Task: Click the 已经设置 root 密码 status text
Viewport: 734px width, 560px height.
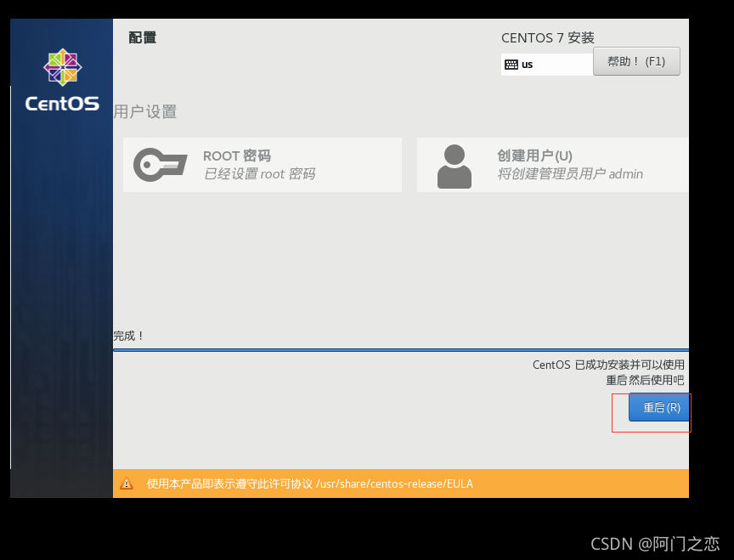Action: (260, 173)
